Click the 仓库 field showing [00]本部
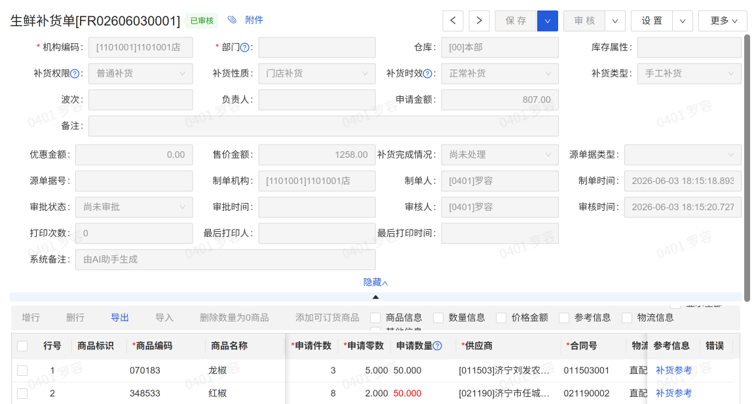756x404 pixels. click(x=500, y=47)
